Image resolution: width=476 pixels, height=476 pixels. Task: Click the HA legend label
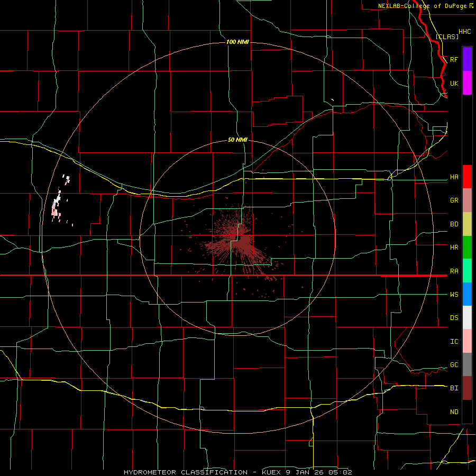click(454, 177)
